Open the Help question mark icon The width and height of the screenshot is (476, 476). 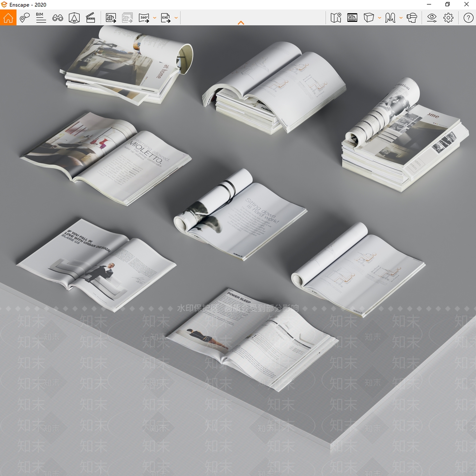pyautogui.click(x=468, y=18)
